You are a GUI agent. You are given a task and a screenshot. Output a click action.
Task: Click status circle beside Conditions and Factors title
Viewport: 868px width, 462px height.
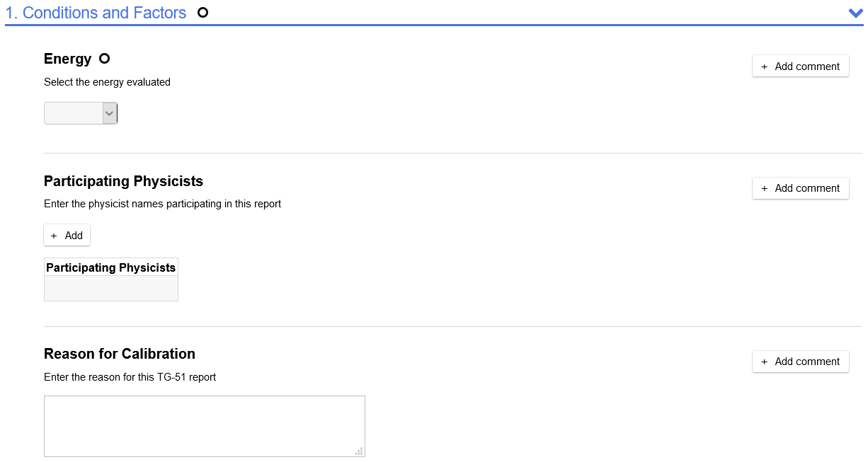202,13
